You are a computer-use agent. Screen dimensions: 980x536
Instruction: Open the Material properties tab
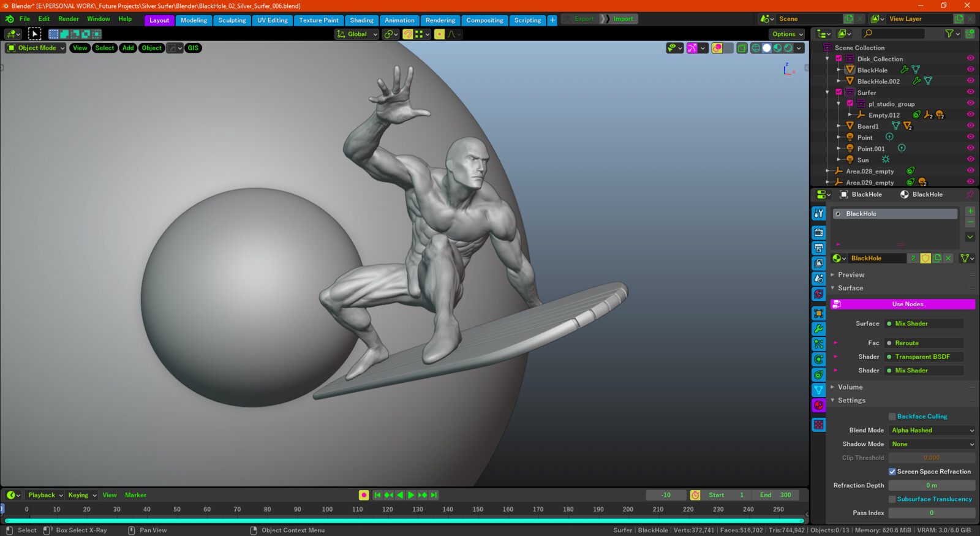[x=819, y=406]
